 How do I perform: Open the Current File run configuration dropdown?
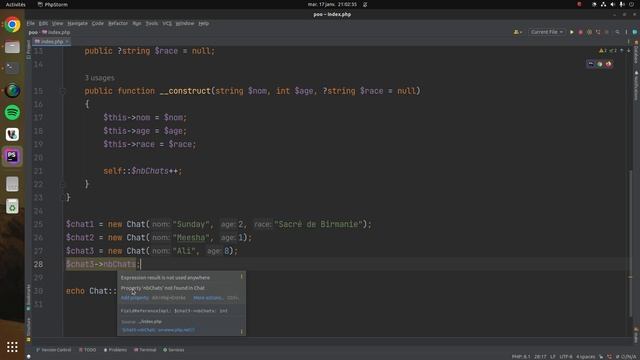coord(547,32)
